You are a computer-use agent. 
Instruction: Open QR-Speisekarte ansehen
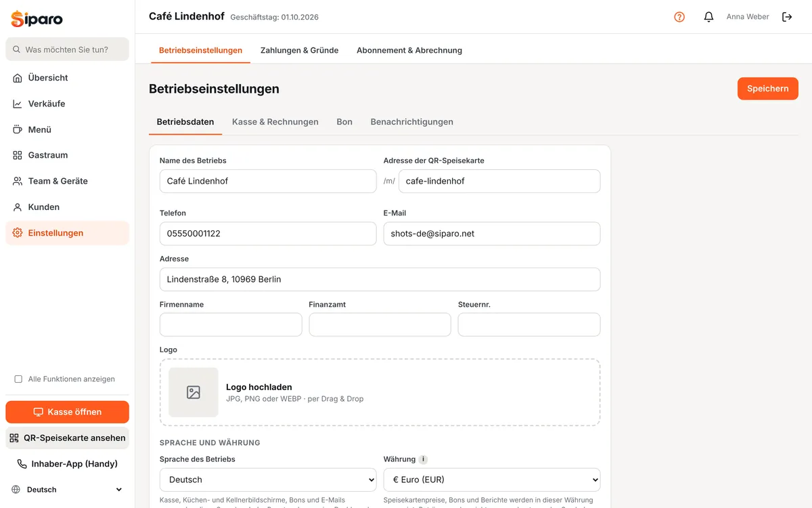(67, 438)
